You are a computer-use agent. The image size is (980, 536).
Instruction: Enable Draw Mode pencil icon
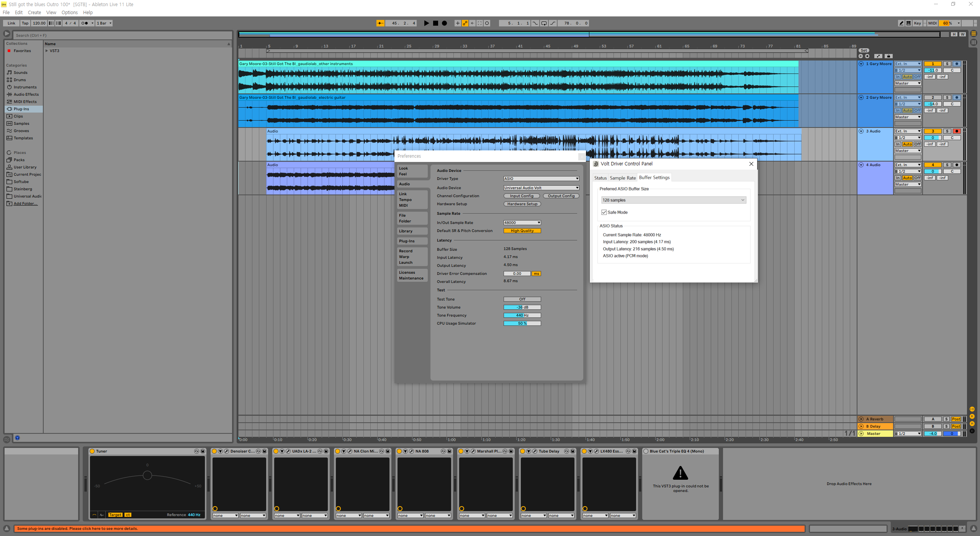901,23
